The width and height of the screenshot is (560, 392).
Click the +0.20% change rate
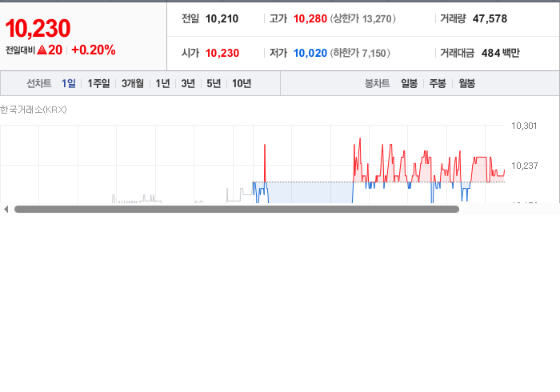94,50
